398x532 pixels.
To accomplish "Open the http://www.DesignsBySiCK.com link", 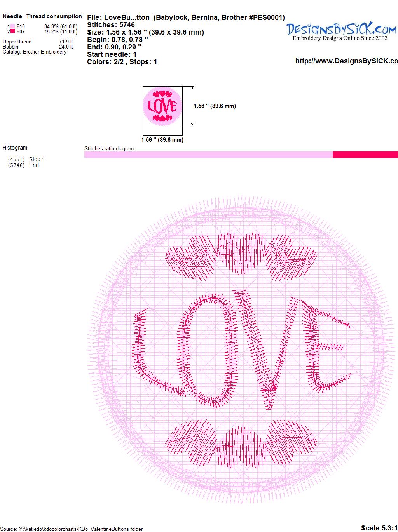I will pos(347,61).
